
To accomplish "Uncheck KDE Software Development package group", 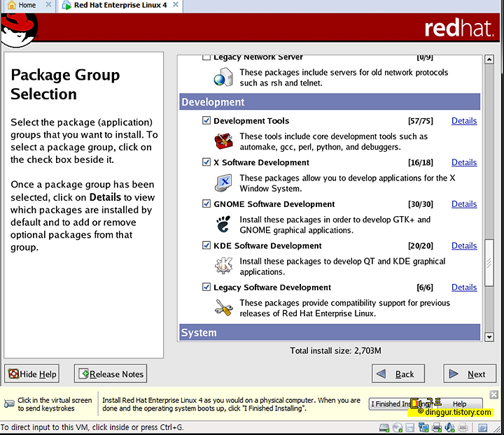I will (206, 245).
